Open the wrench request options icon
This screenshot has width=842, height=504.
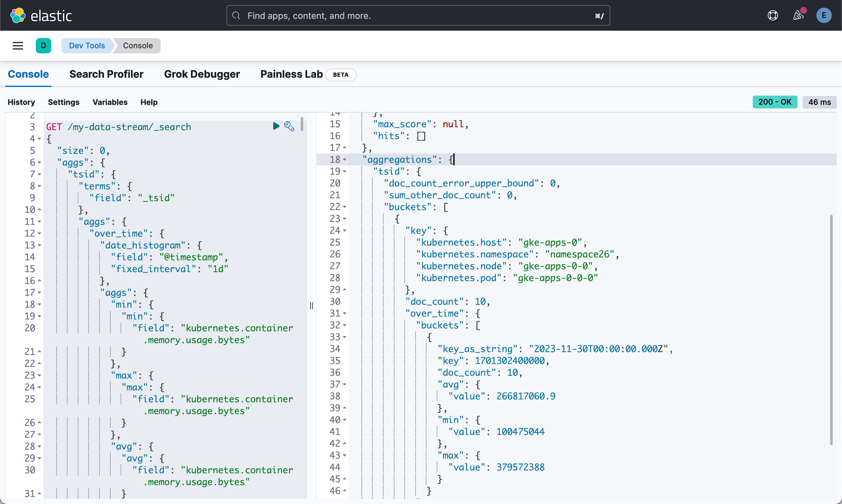click(x=289, y=126)
